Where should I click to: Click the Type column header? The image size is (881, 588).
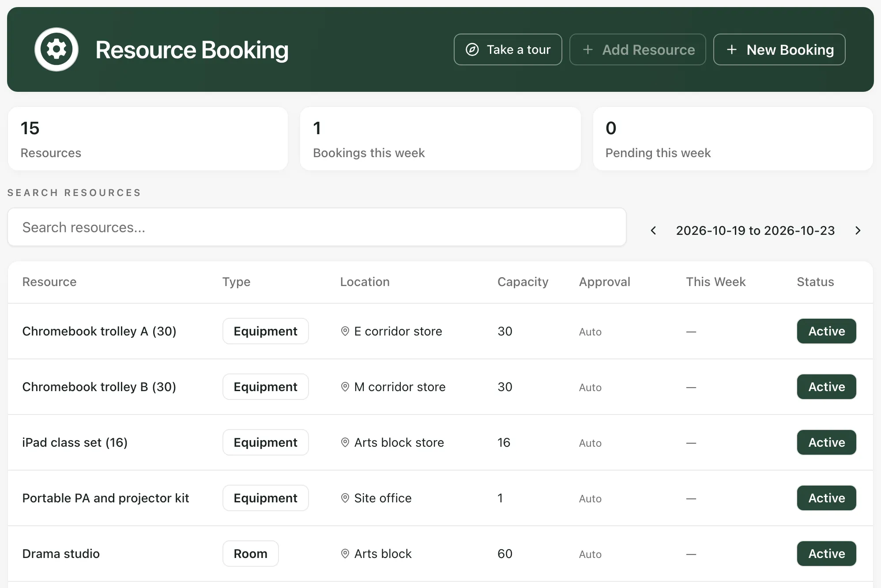[x=236, y=282]
